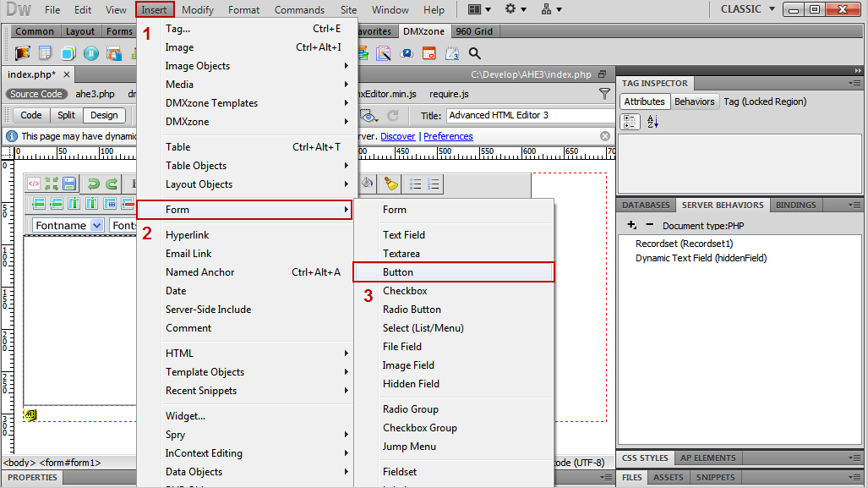Click the editor's source-code view icon
The height and width of the screenshot is (488, 868).
34,184
